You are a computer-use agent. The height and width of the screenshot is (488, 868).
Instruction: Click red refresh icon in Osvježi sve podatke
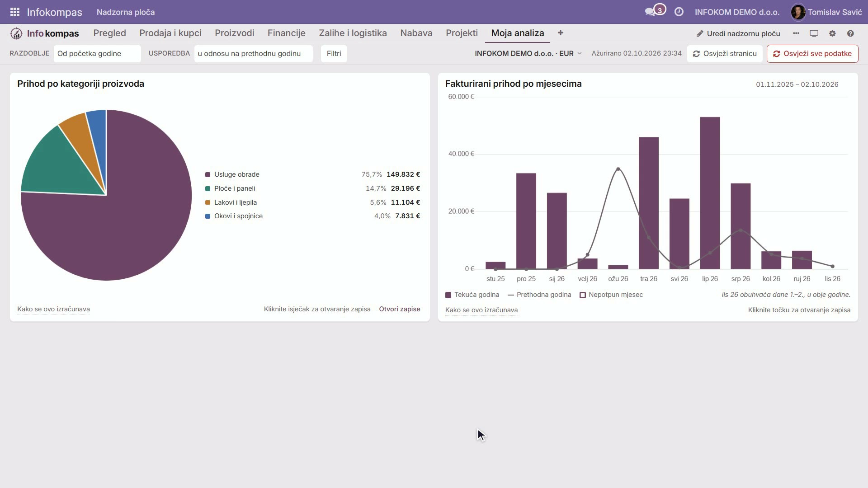(x=776, y=54)
